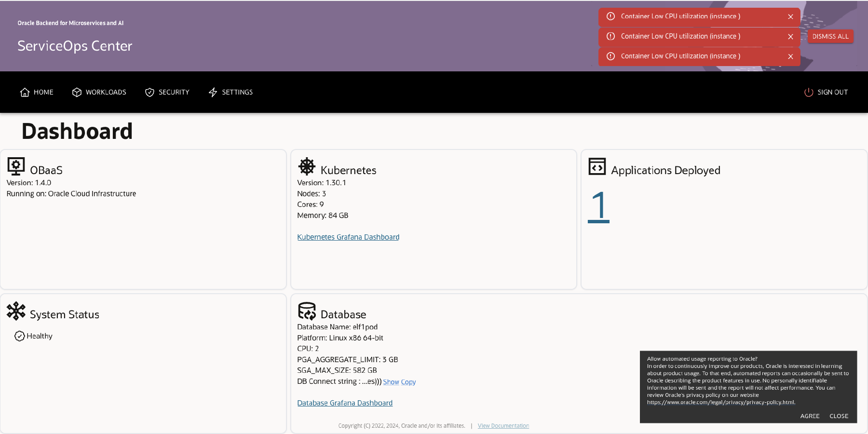Click the Kubernetes wheel icon
Image resolution: width=868 pixels, height=434 pixels.
point(307,166)
